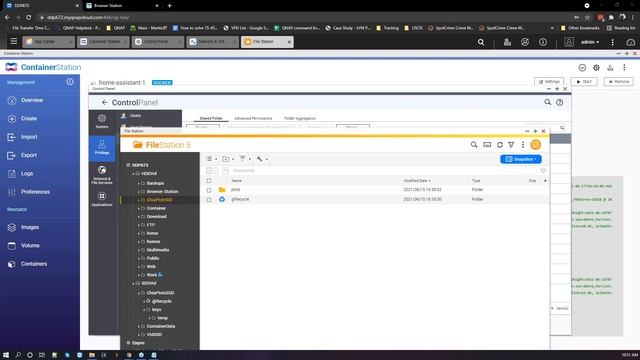
Task: Open Create in Container Station sidebar
Action: click(x=29, y=119)
